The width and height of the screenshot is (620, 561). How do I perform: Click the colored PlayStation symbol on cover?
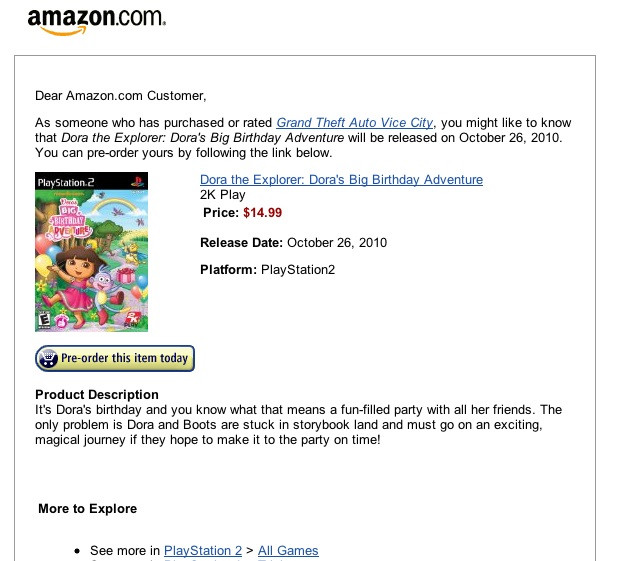(140, 182)
